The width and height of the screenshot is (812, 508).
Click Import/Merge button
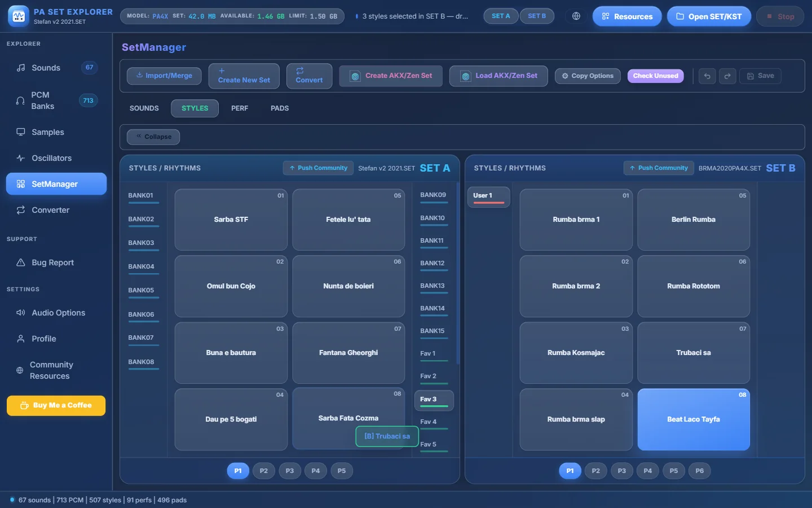point(164,76)
